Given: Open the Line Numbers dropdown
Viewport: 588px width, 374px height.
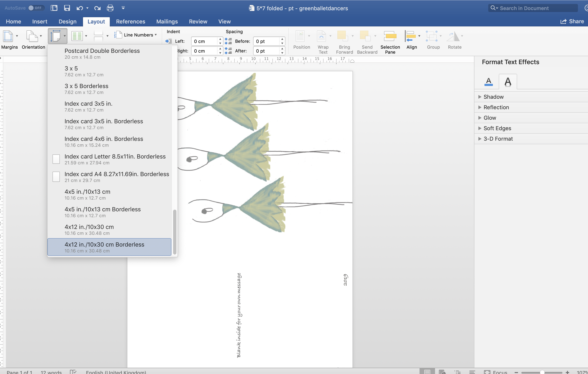Looking at the screenshot, I should tap(136, 35).
